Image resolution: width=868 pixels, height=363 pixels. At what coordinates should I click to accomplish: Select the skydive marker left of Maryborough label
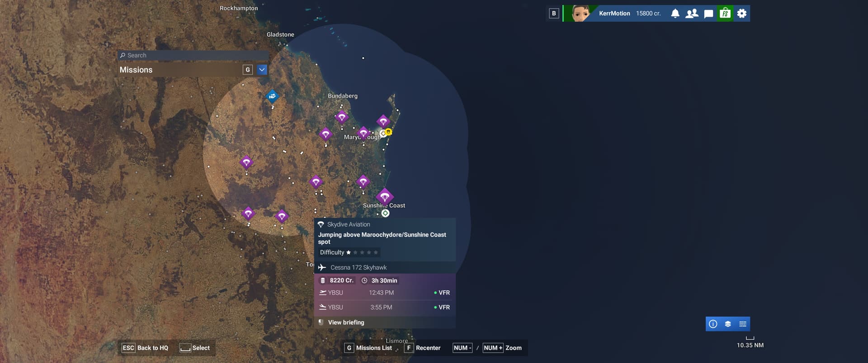(x=325, y=134)
